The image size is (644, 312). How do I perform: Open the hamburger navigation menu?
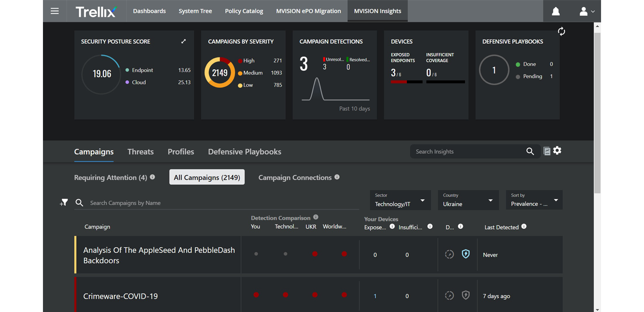[55, 11]
